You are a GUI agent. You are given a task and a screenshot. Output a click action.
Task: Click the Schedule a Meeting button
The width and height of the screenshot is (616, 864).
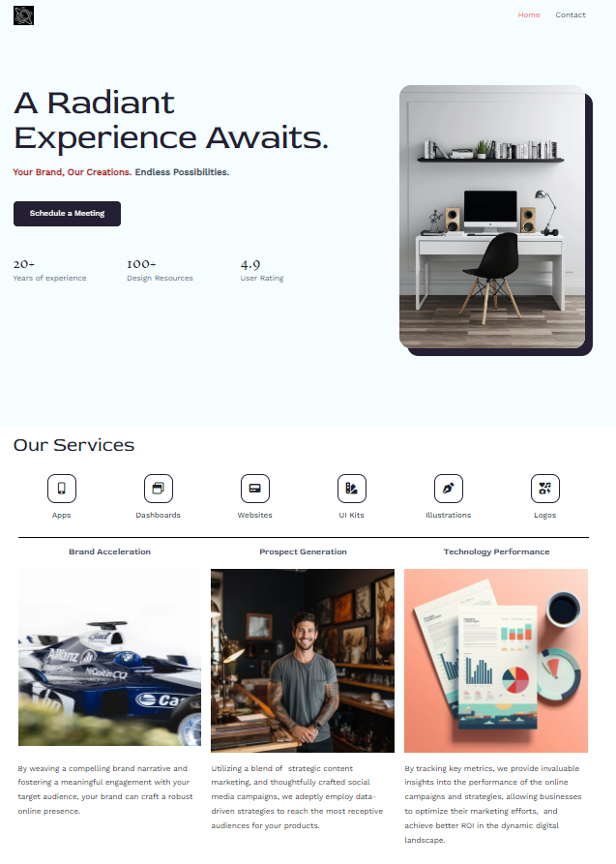point(68,213)
